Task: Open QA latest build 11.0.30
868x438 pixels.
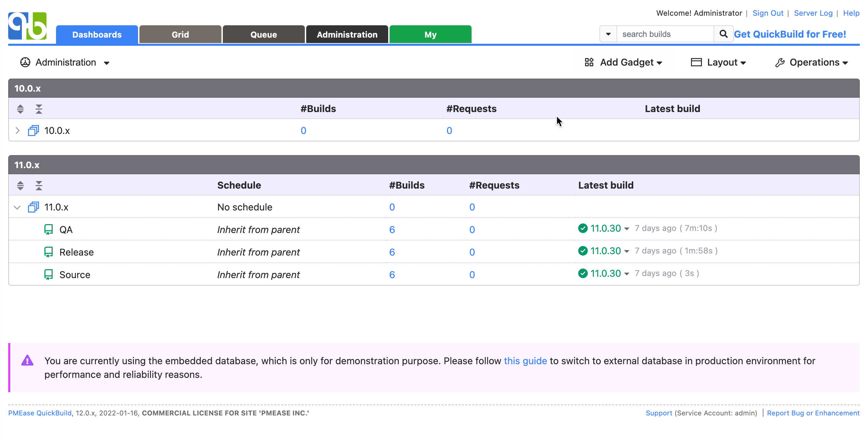Action: 606,228
